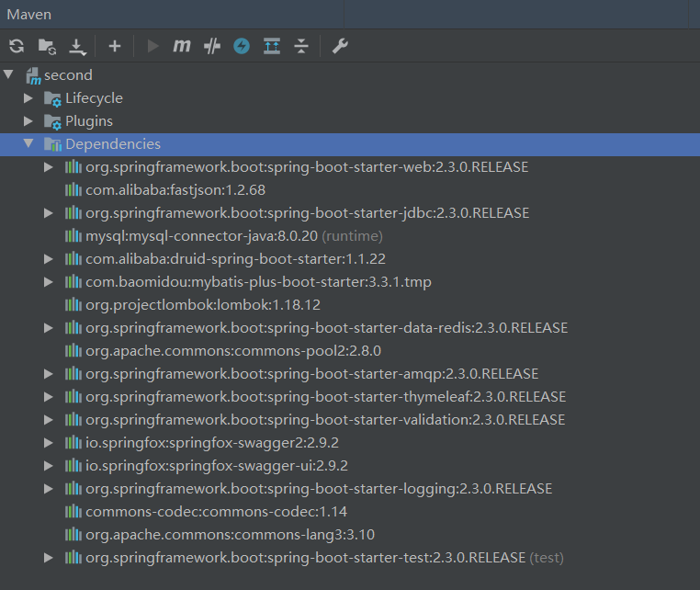Click fastjson library bars icon

73,190
